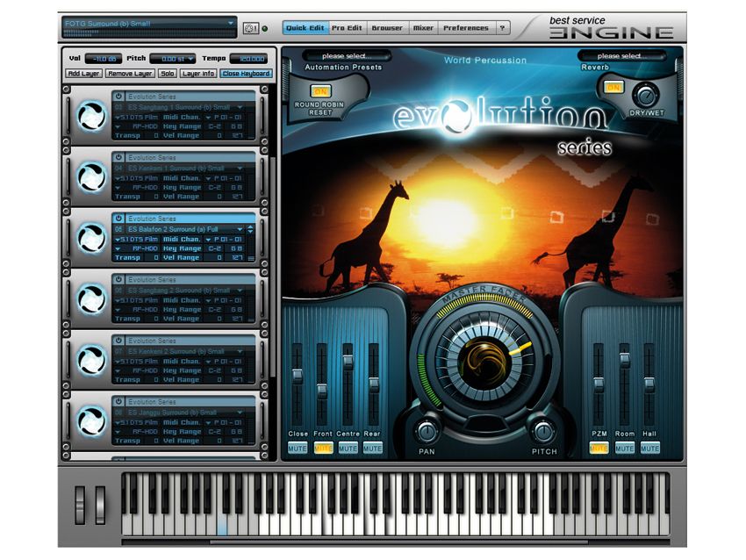Toggle Reverb ON button
This screenshot has width=746, height=560.
pyautogui.click(x=613, y=87)
